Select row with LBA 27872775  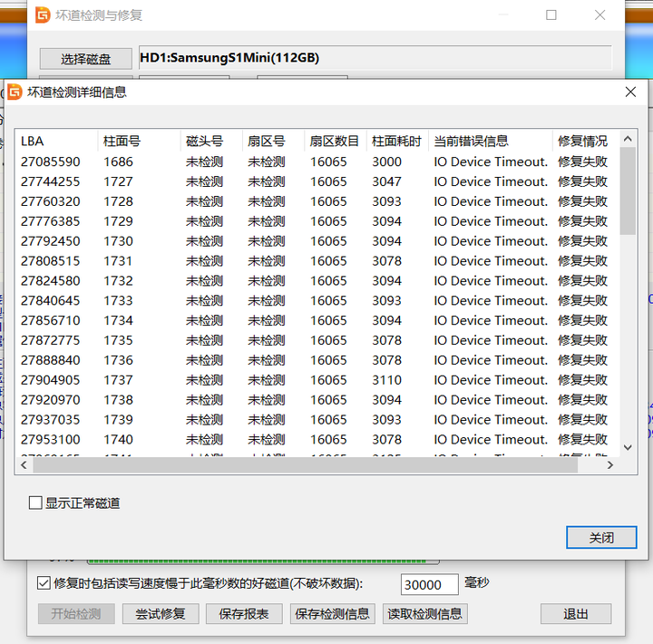(x=317, y=340)
